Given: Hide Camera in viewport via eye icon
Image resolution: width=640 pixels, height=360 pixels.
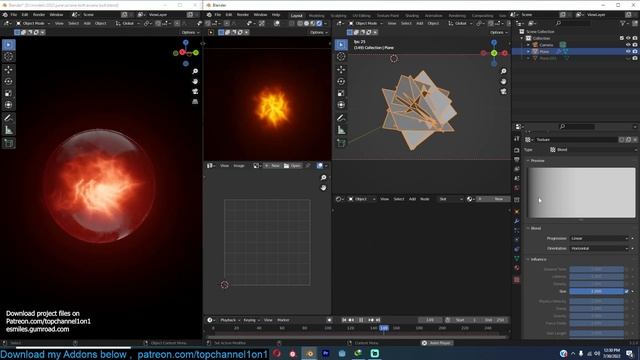Looking at the screenshot, I should [628, 45].
